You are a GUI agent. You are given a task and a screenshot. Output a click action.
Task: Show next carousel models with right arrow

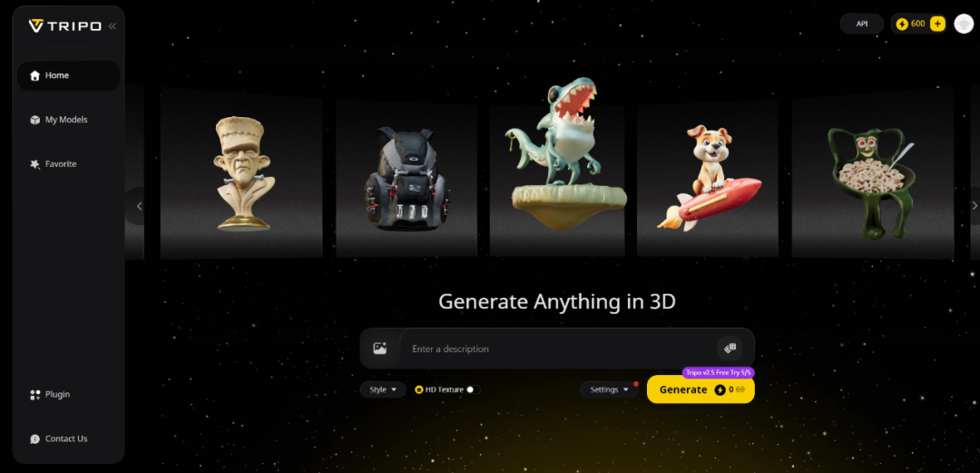pos(974,205)
